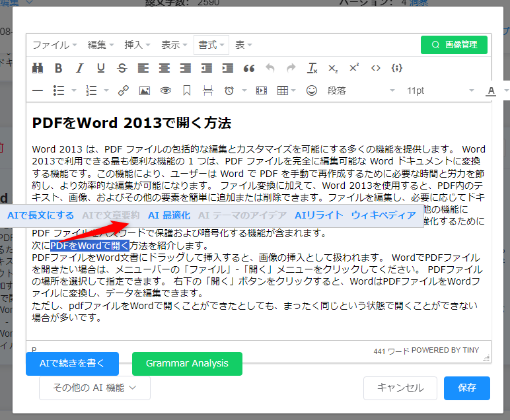This screenshot has width=510, height=420.
Task: Open the 段落 paragraph format dropdown
Action: (x=361, y=90)
